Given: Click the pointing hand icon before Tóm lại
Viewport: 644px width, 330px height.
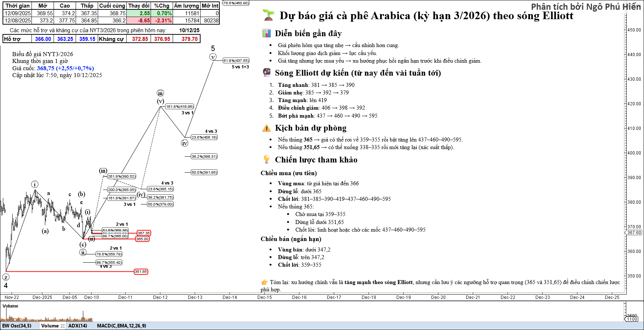Looking at the screenshot, I should 264,282.
